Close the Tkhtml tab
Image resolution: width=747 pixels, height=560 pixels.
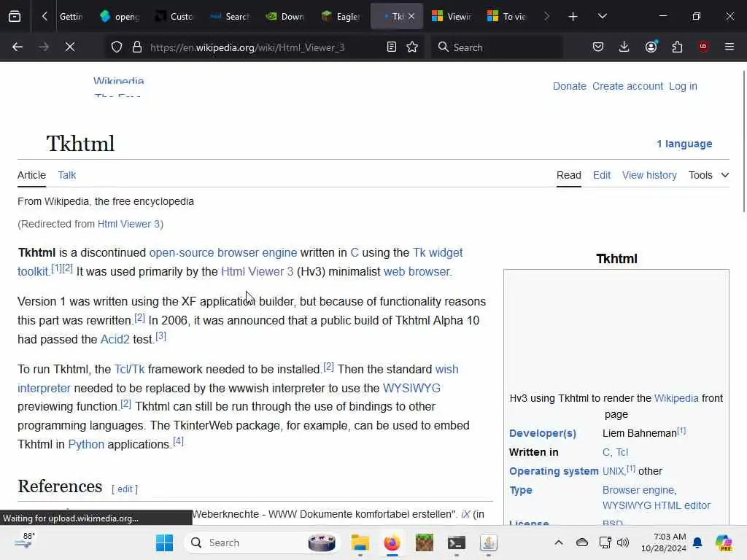pyautogui.click(x=411, y=16)
